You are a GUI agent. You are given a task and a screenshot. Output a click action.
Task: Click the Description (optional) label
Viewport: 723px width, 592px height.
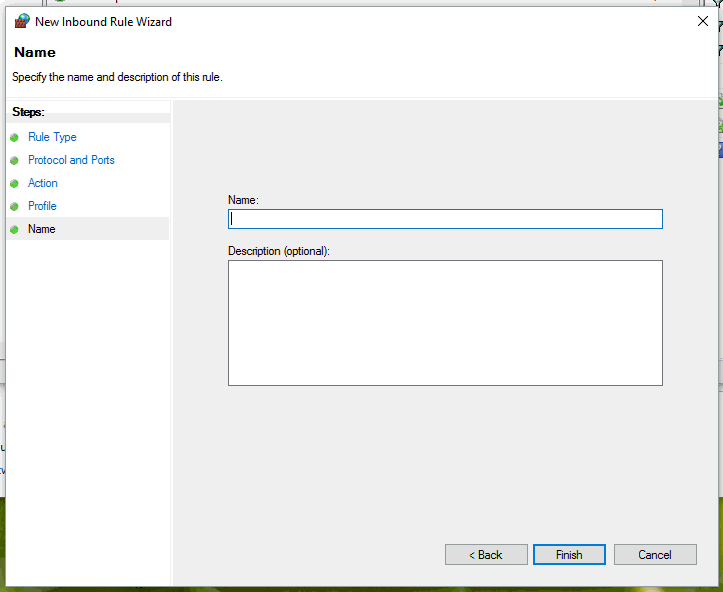coord(279,251)
